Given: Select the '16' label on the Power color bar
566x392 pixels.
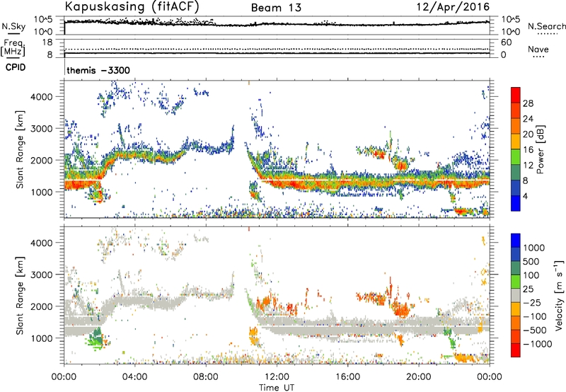Looking at the screenshot, I should 528,150.
